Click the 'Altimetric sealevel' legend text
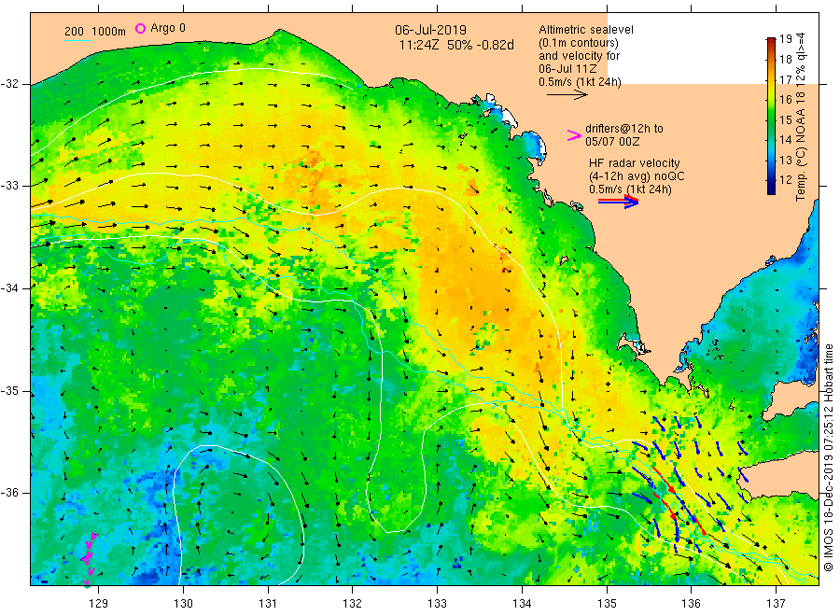This screenshot has height=616, width=840. (585, 30)
